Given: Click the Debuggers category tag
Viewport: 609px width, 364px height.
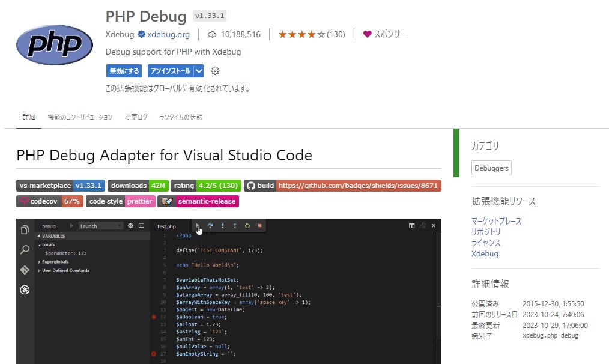Looking at the screenshot, I should (x=491, y=168).
